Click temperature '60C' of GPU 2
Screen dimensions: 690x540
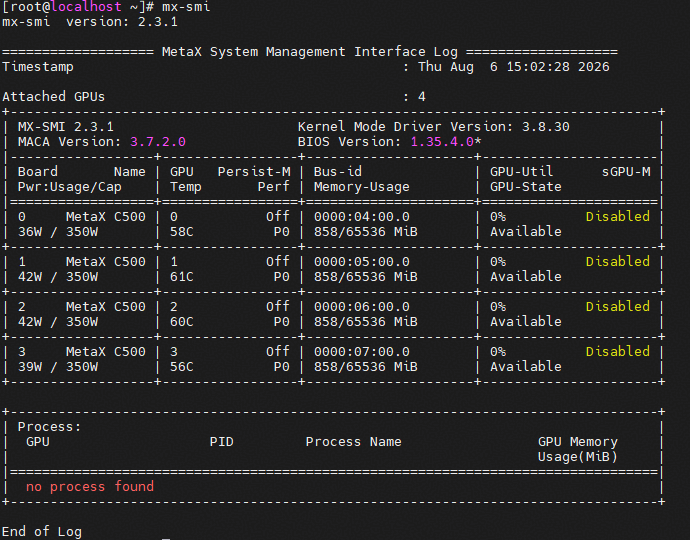pos(182,322)
